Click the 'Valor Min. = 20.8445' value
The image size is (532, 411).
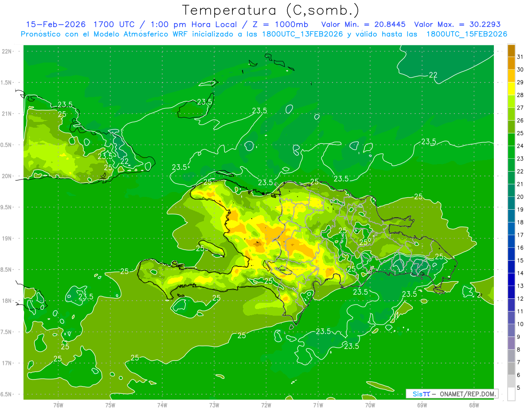[x=364, y=24]
